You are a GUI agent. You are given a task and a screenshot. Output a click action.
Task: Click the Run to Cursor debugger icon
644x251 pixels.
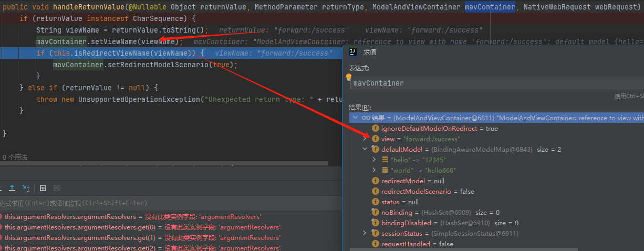click(26, 187)
